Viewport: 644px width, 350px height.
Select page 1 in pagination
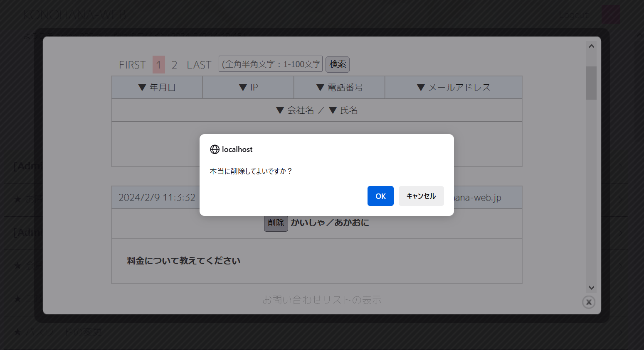pyautogui.click(x=158, y=65)
